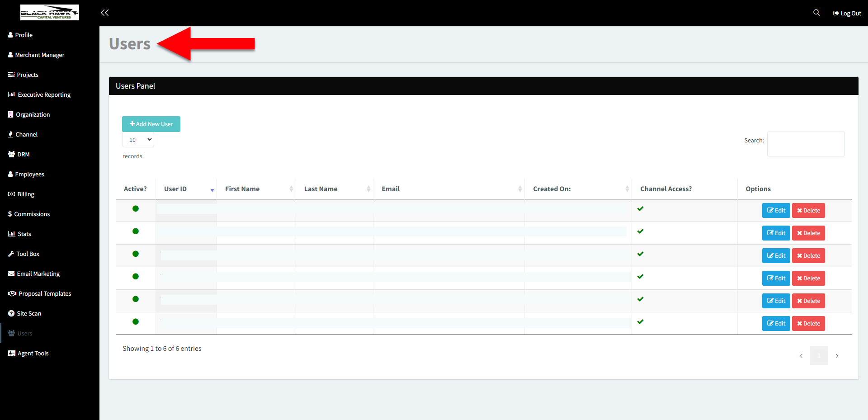Click the channel access checkmark in the fourth row
The width and height of the screenshot is (868, 420).
pyautogui.click(x=640, y=276)
